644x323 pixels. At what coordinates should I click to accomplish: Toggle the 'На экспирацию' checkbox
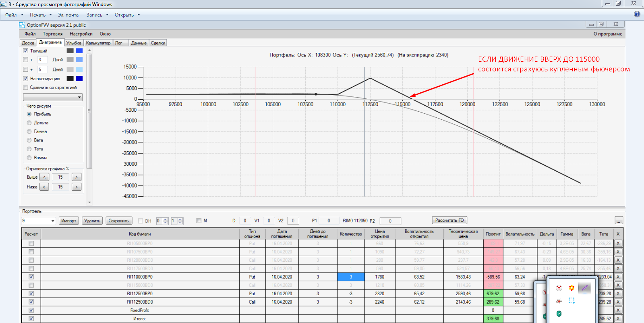26,79
